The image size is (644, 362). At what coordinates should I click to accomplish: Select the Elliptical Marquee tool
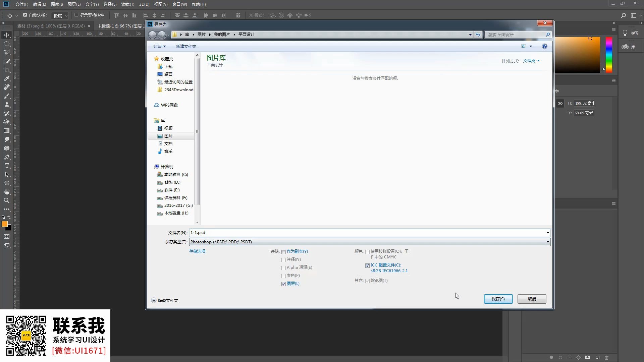(x=7, y=44)
